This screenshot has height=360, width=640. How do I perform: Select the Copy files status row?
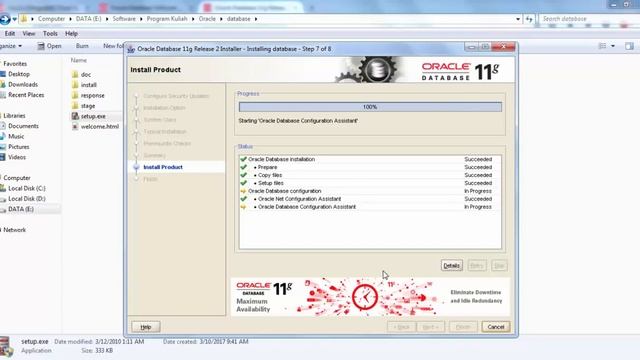tap(370, 175)
